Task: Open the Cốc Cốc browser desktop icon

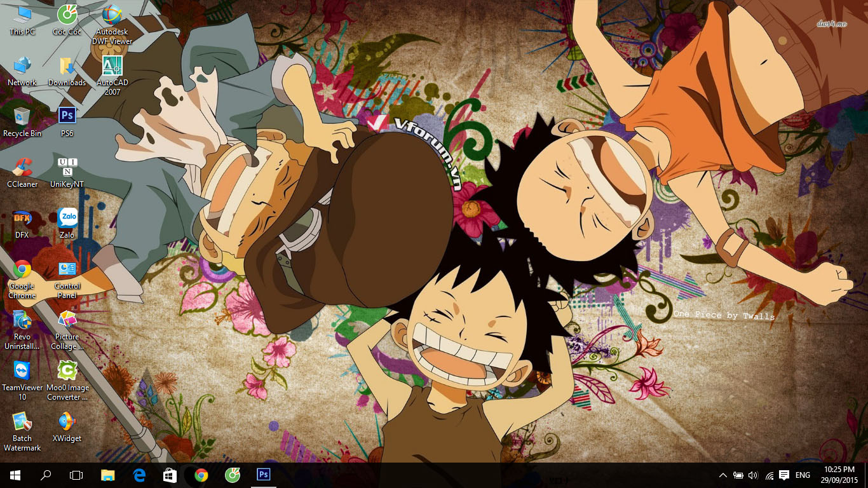Action: (x=67, y=15)
